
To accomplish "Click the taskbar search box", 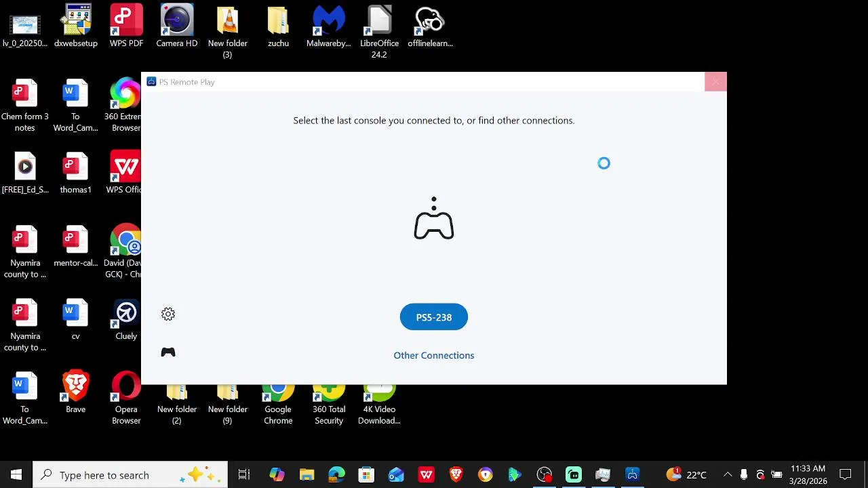I will tap(130, 474).
